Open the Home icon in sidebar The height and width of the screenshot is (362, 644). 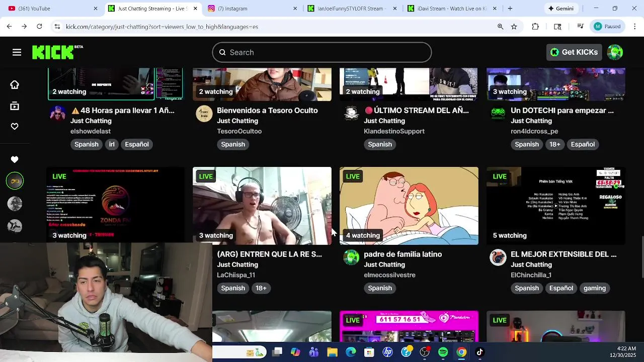pos(15,85)
